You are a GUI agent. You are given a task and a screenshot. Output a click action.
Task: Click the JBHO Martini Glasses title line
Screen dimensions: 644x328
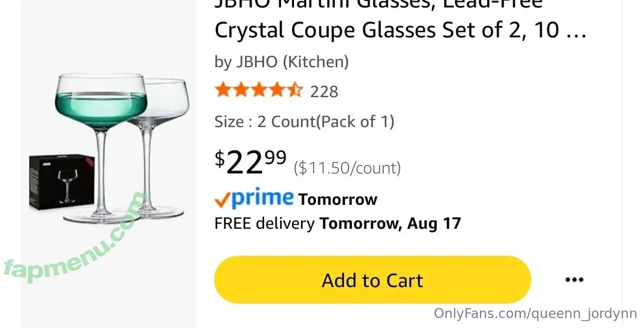click(378, 4)
